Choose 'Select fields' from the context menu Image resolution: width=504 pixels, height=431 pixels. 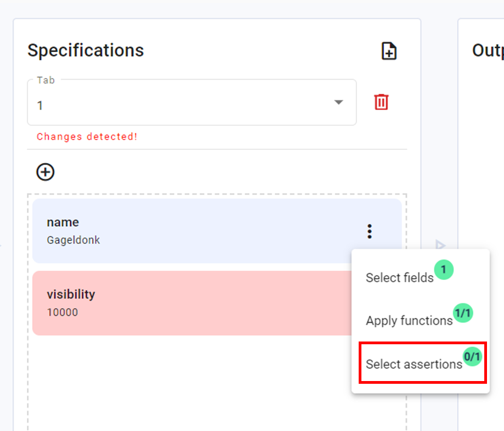(400, 278)
